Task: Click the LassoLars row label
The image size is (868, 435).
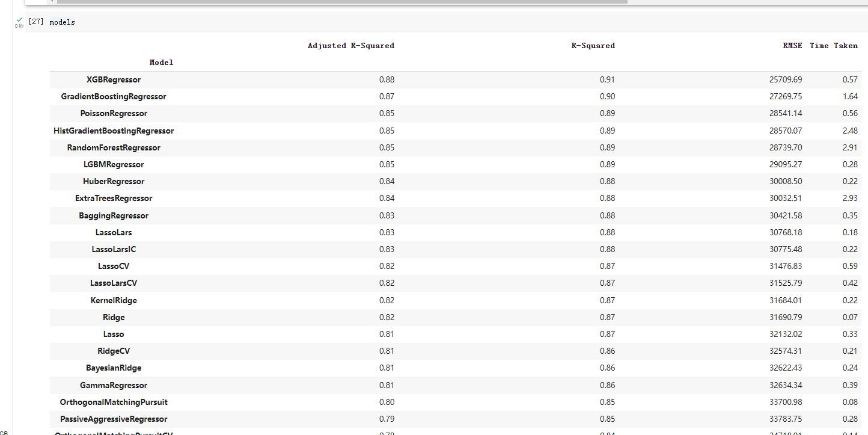Action: click(114, 232)
